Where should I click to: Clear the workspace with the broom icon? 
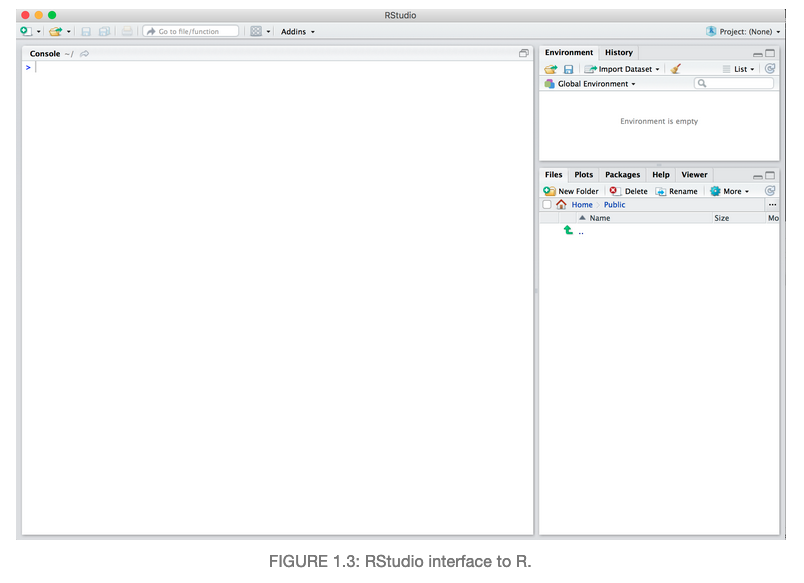pyautogui.click(x=676, y=69)
